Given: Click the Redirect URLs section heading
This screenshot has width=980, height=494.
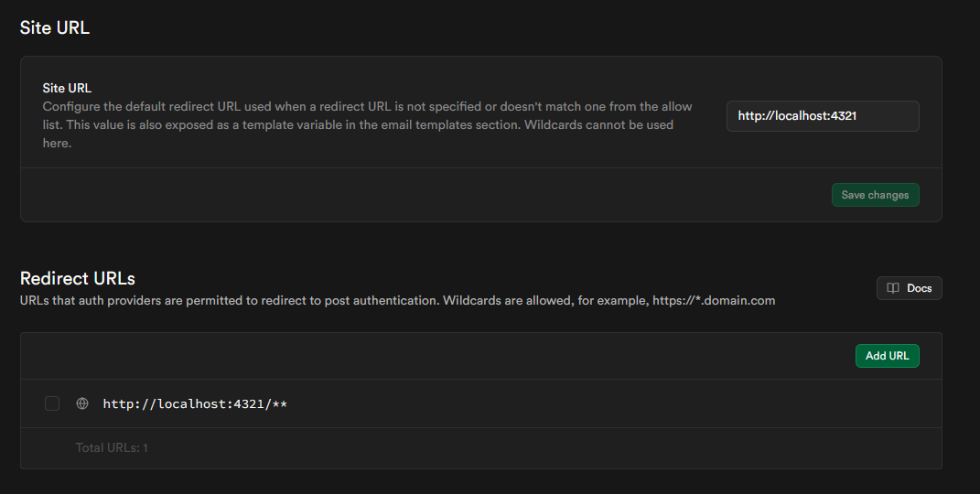Looking at the screenshot, I should coord(78,278).
